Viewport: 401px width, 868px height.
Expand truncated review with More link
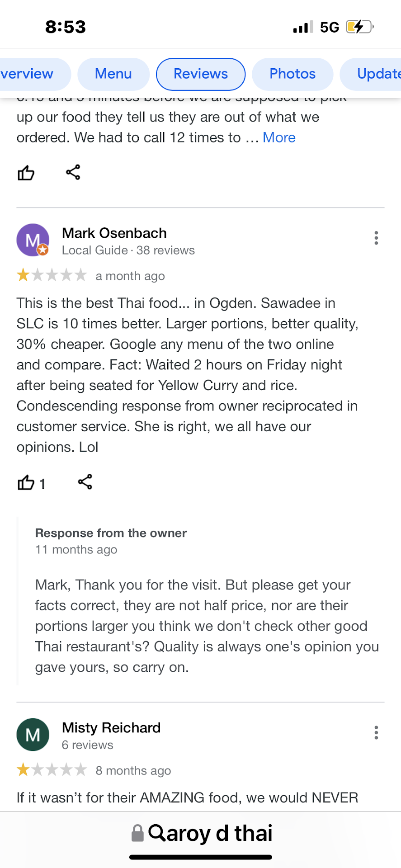click(x=279, y=137)
